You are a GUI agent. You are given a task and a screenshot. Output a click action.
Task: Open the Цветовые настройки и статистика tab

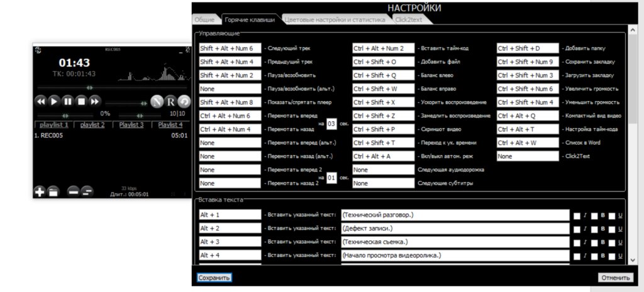tap(335, 20)
